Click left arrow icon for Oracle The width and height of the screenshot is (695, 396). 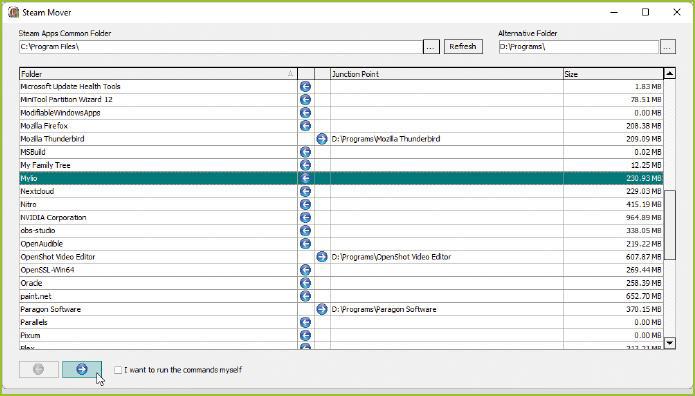coord(305,283)
